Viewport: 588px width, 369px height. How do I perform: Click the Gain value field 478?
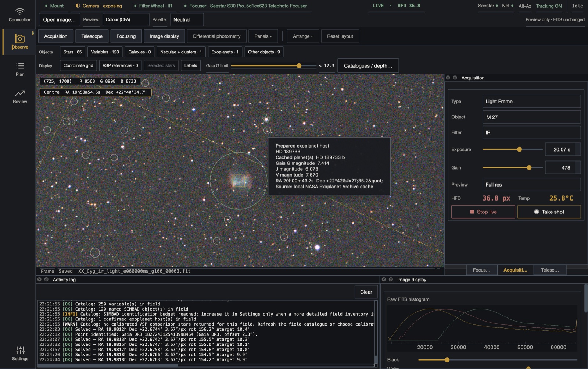(x=563, y=168)
